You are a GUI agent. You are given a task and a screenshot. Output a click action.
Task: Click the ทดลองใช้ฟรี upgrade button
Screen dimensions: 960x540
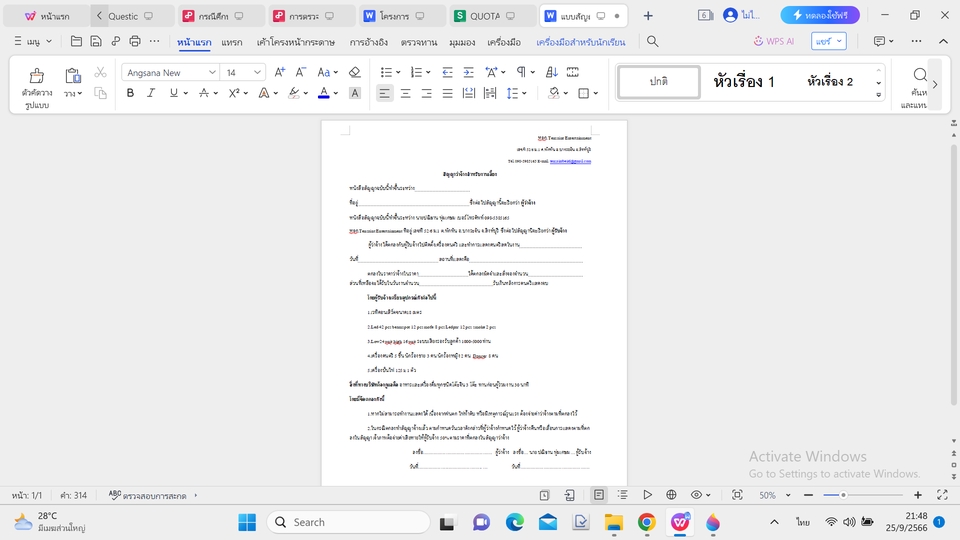pyautogui.click(x=820, y=15)
